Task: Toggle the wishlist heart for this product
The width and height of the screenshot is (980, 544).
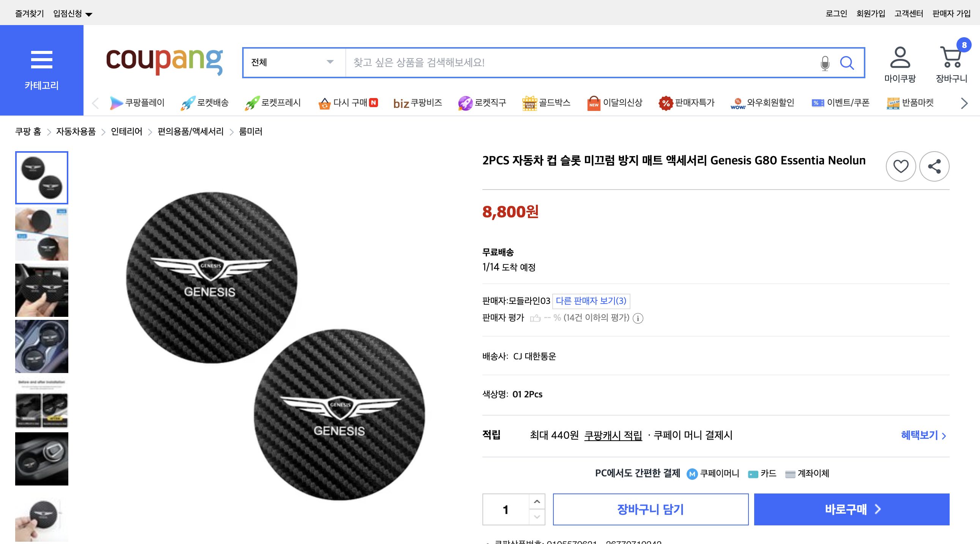Action: (901, 166)
